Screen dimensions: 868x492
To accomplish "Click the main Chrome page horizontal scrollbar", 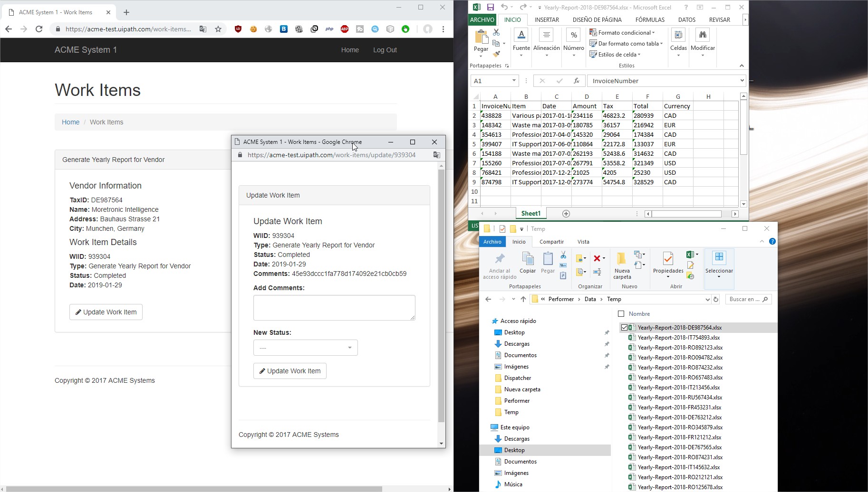I will point(194,489).
